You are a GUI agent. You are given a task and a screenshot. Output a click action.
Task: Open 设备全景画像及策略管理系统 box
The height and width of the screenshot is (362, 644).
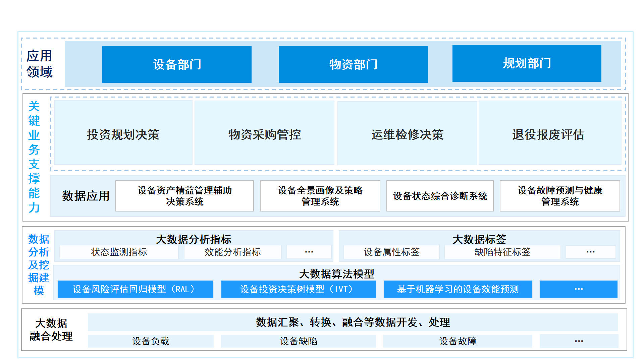(320, 196)
